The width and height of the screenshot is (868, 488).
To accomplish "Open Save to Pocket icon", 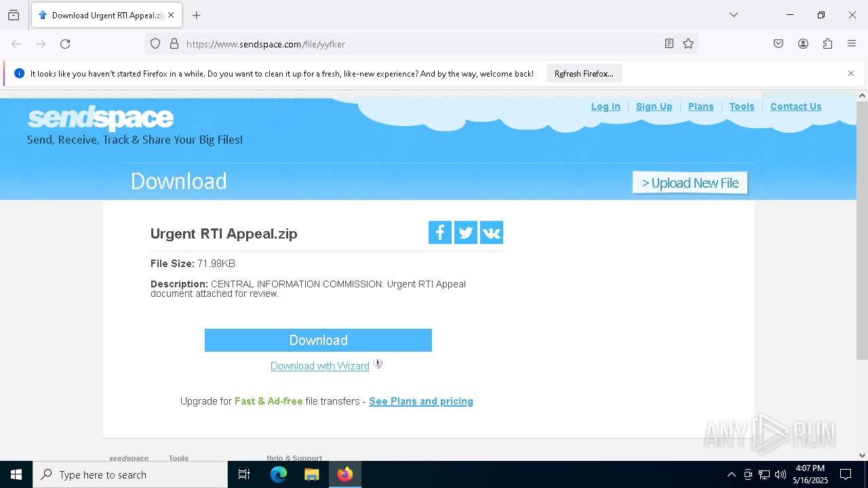I will tap(778, 44).
